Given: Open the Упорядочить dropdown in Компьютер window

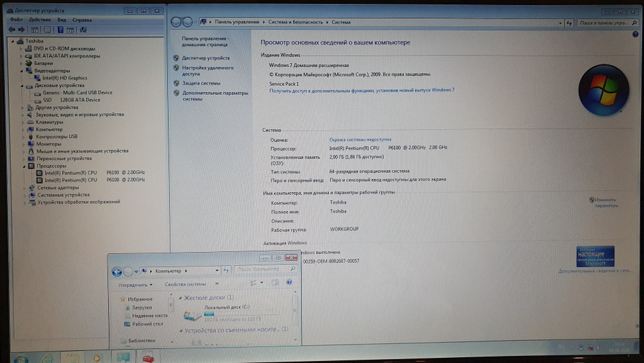Looking at the screenshot, I should pyautogui.click(x=135, y=285).
